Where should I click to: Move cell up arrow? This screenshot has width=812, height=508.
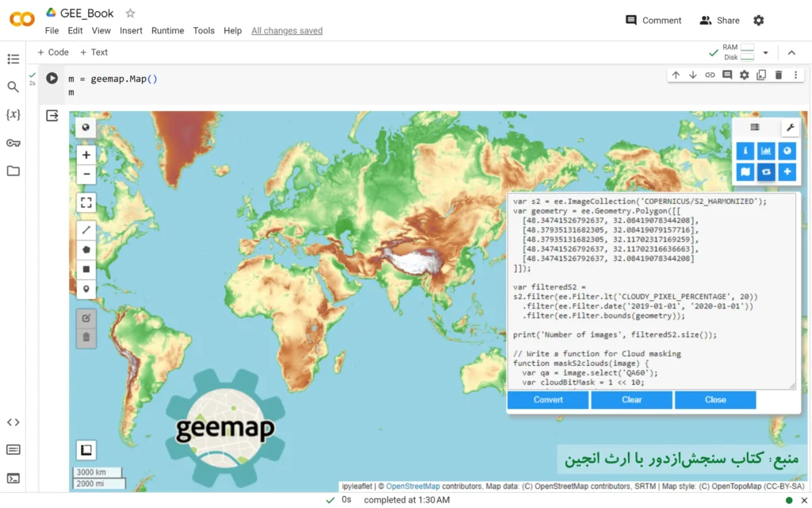(x=676, y=75)
